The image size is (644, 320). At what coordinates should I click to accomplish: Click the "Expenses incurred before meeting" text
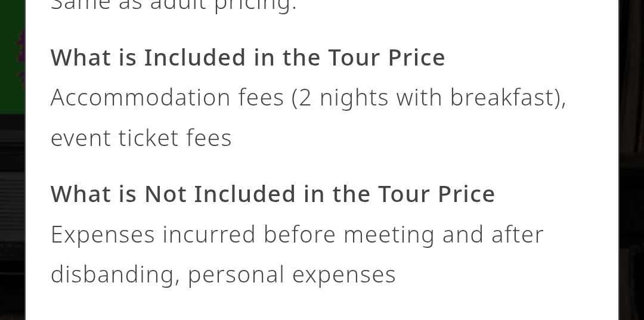(242, 235)
